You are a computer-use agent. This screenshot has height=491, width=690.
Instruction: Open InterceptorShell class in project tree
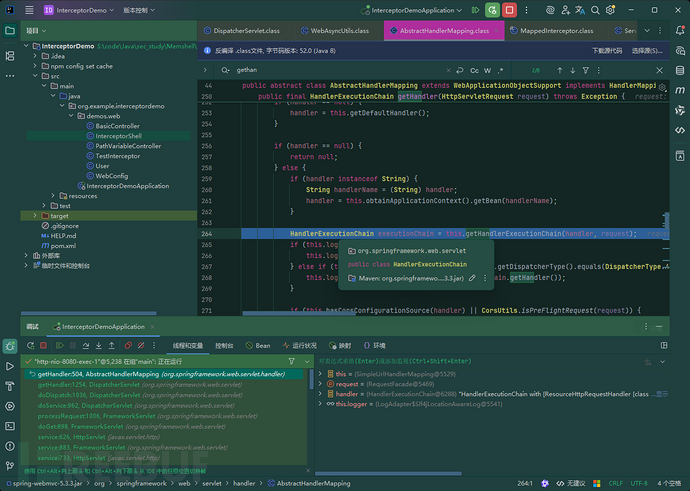coord(118,136)
